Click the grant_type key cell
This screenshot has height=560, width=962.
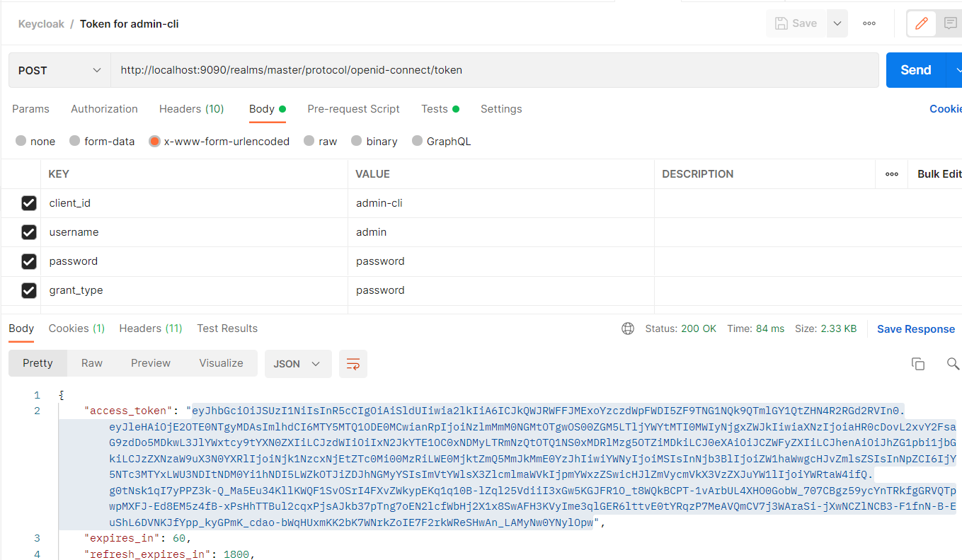tap(194, 290)
